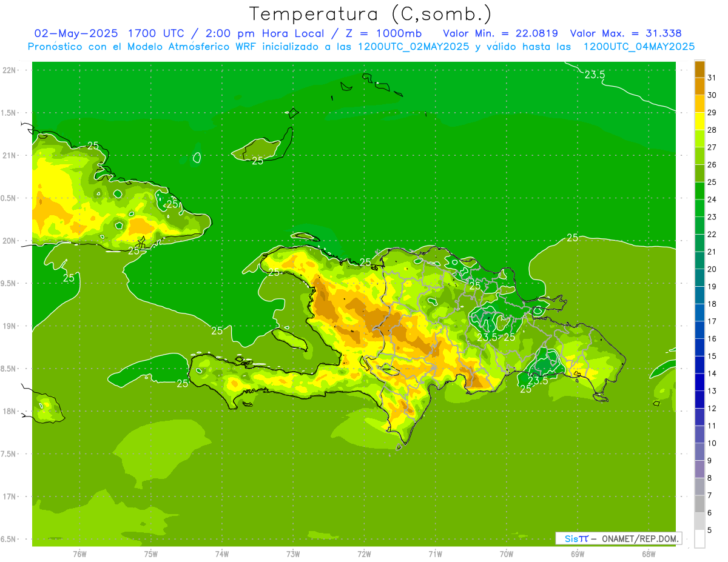
Task: Click the 'Sis' logo text beside ONAMET
Action: click(570, 538)
